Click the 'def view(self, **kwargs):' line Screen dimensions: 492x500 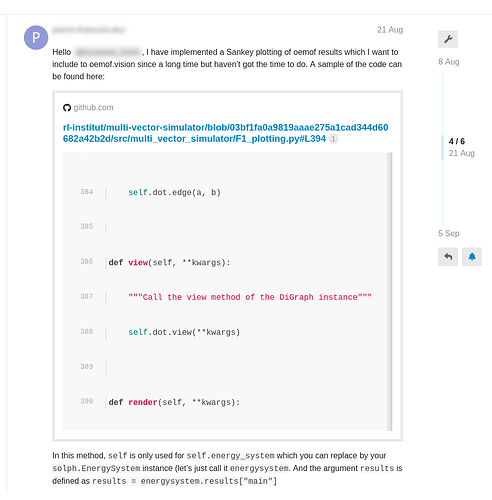[169, 262]
